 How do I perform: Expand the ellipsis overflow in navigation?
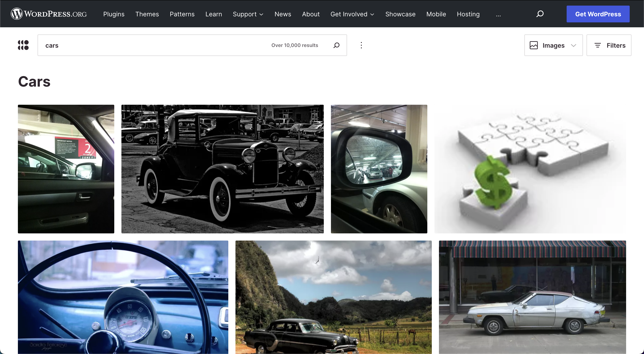coord(498,15)
